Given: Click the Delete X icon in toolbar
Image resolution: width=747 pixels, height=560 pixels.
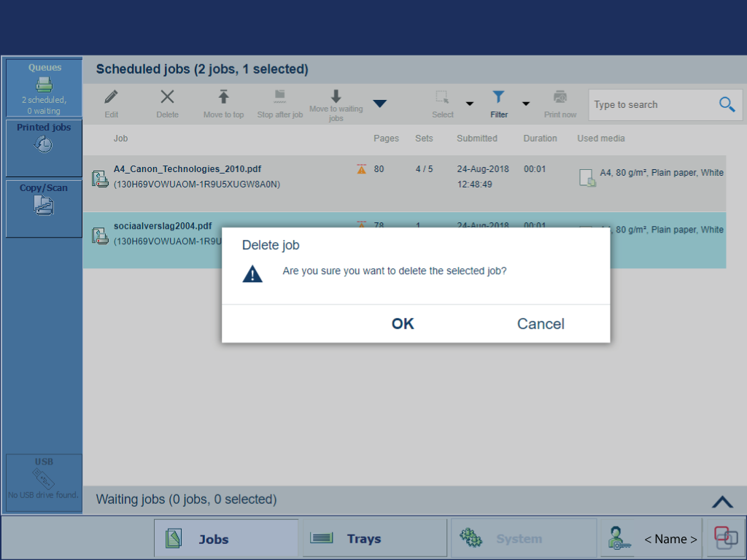Looking at the screenshot, I should [x=167, y=98].
